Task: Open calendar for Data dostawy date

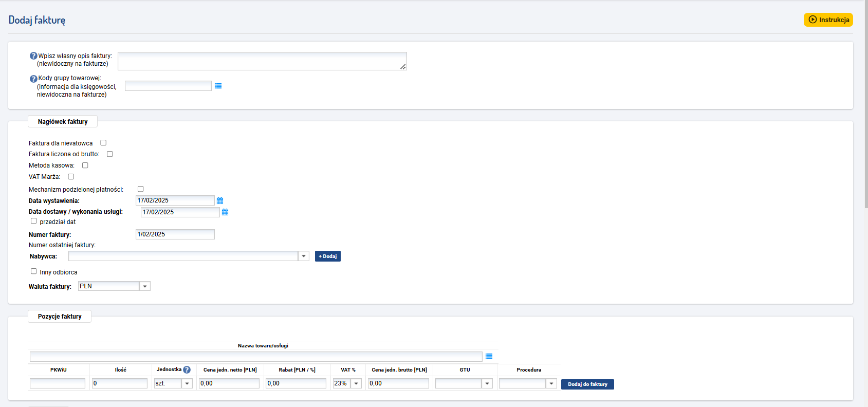Action: [x=225, y=212]
